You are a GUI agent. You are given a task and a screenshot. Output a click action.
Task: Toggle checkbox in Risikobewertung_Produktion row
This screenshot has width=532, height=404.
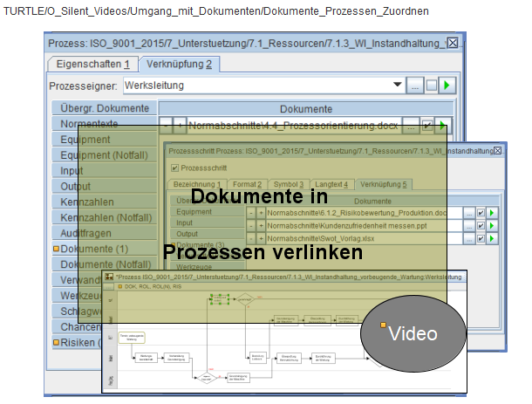tap(481, 213)
